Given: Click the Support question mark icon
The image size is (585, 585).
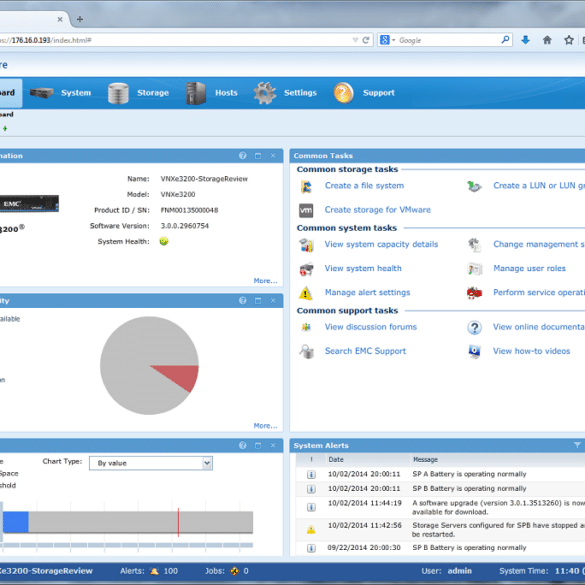Looking at the screenshot, I should point(343,93).
